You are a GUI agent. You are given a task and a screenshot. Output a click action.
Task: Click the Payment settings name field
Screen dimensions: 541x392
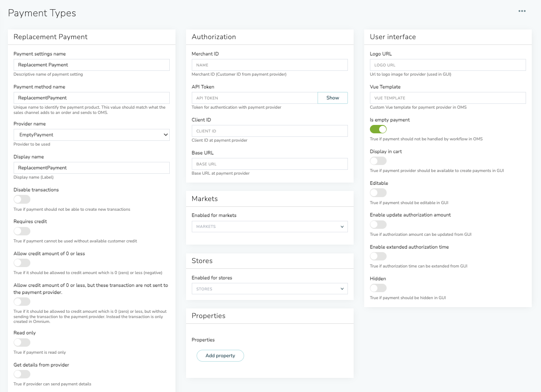tap(91, 65)
